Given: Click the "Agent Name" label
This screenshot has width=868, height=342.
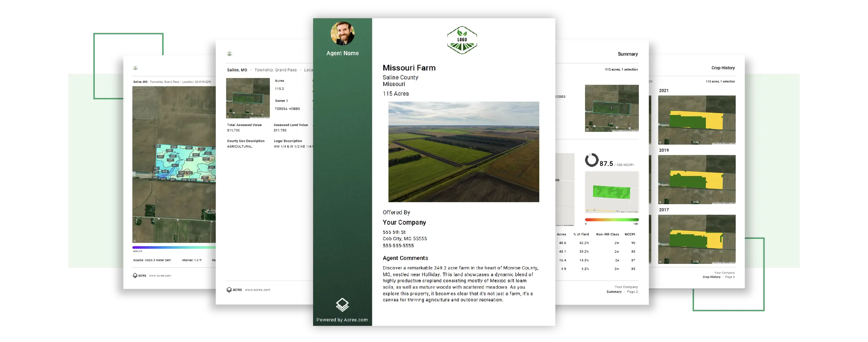Looking at the screenshot, I should point(342,53).
